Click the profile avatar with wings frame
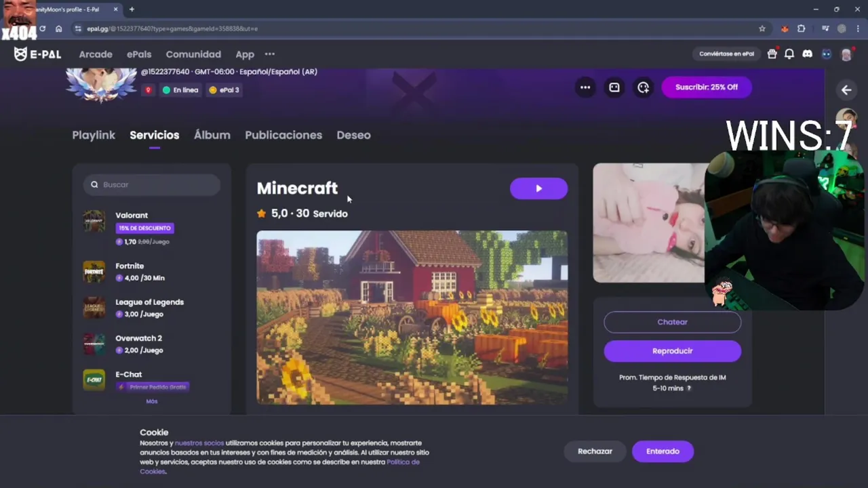Viewport: 868px width, 488px height. click(101, 84)
